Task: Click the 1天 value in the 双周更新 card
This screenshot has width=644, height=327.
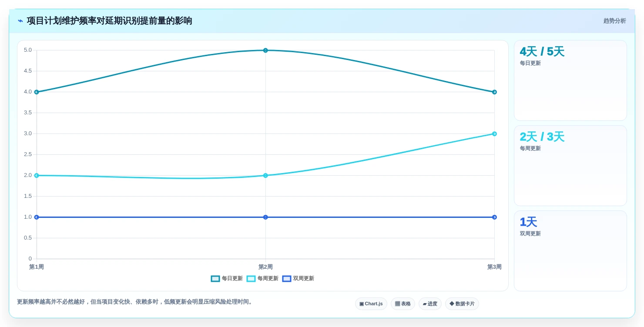Action: [528, 222]
